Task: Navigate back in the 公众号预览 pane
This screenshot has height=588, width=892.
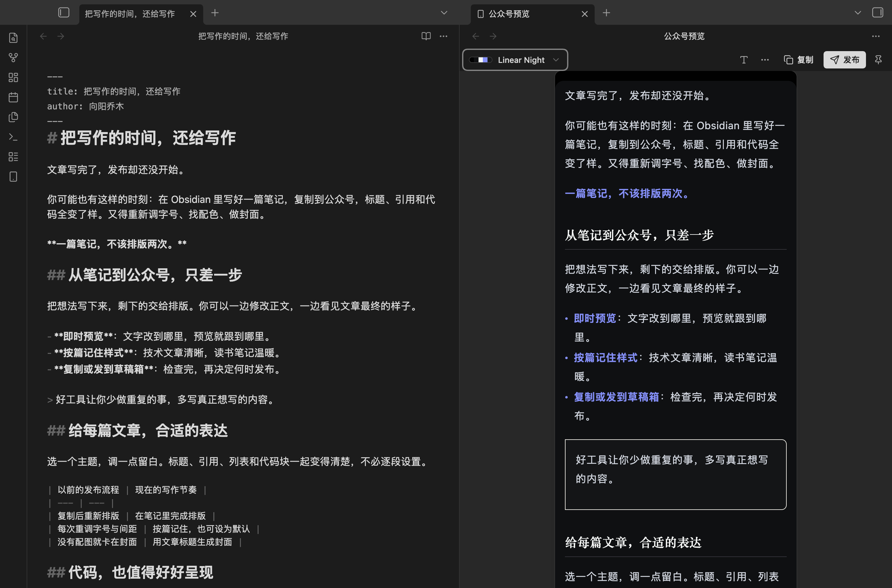Action: [x=476, y=36]
